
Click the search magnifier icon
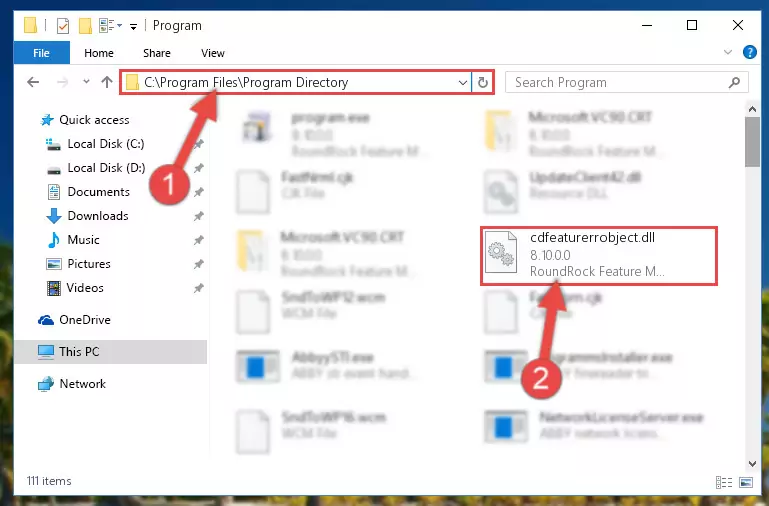click(x=734, y=82)
